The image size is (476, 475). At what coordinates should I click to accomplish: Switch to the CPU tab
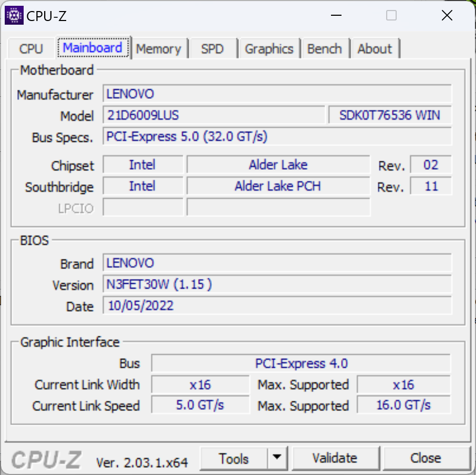(x=31, y=49)
